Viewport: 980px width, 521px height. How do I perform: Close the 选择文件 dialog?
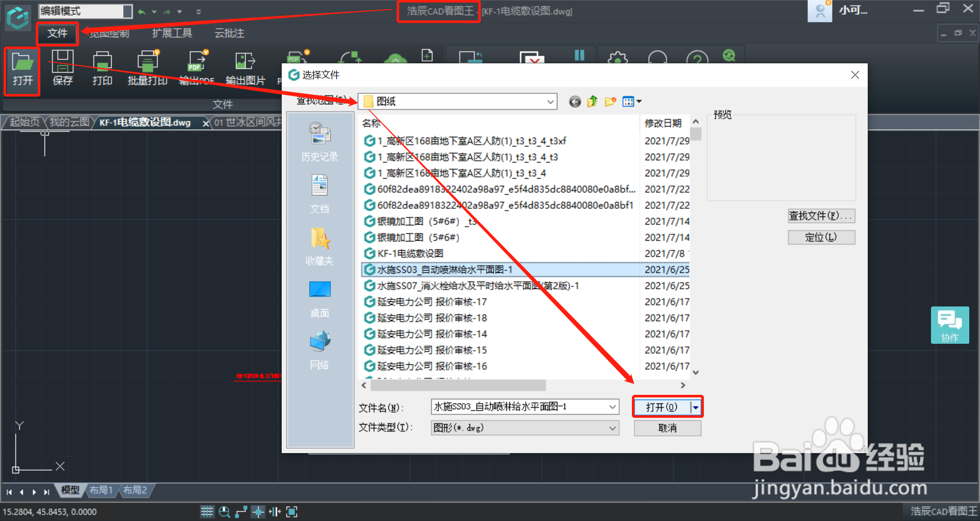pyautogui.click(x=855, y=75)
